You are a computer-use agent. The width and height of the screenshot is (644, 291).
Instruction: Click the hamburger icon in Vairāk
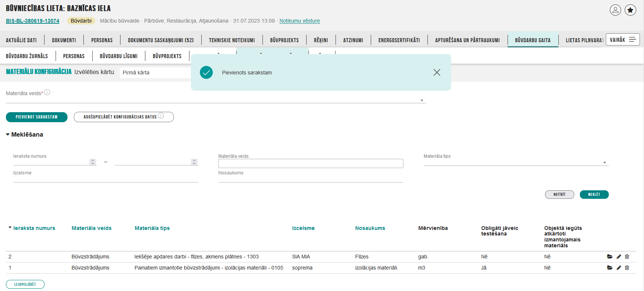pos(633,40)
